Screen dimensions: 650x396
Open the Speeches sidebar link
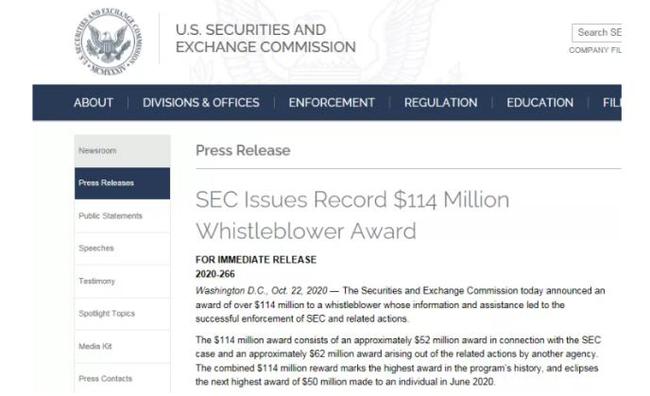[122, 248]
